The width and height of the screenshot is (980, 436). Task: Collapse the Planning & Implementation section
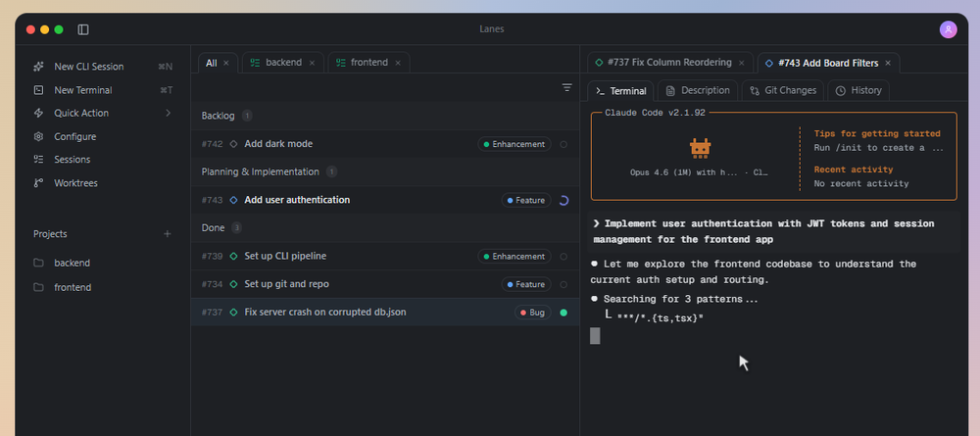point(385,171)
